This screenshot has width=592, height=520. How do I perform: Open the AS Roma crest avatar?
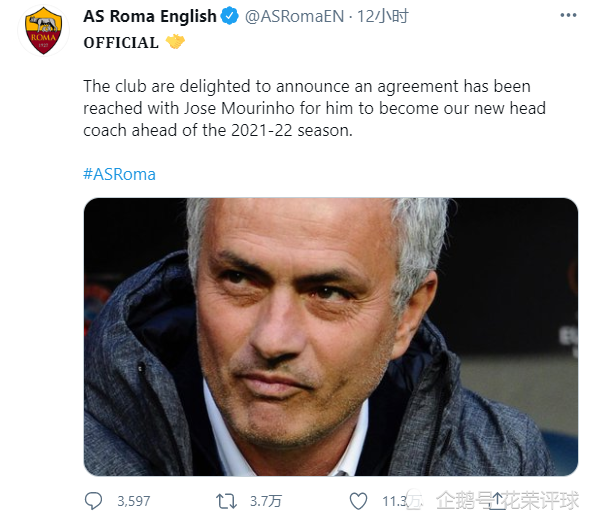(x=43, y=31)
